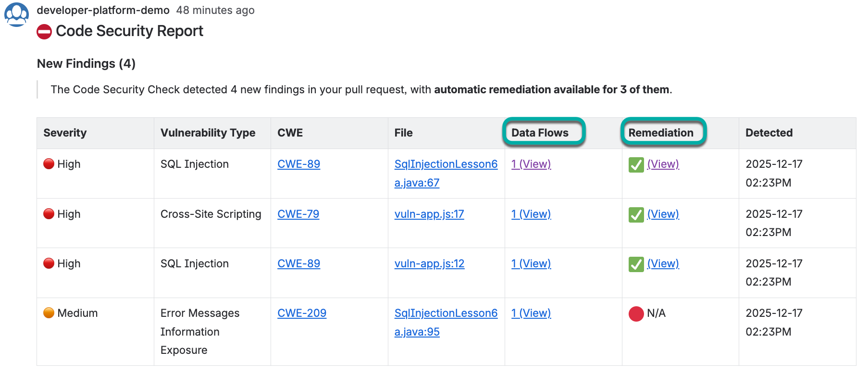The height and width of the screenshot is (375, 868).
Task: Click the green checkmark in the vuln-app.js:12 row
Action: click(x=636, y=264)
